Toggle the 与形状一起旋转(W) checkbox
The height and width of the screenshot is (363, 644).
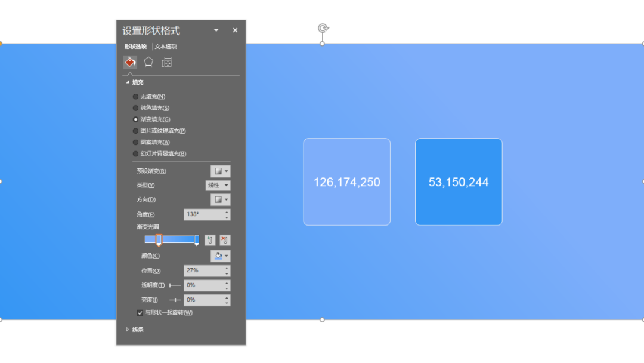pyautogui.click(x=140, y=313)
